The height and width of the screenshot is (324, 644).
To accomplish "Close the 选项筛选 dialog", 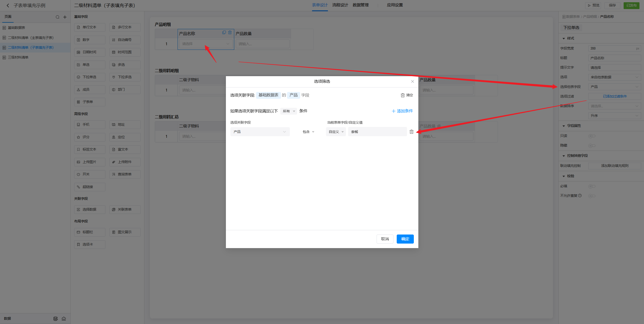I will click(x=412, y=81).
